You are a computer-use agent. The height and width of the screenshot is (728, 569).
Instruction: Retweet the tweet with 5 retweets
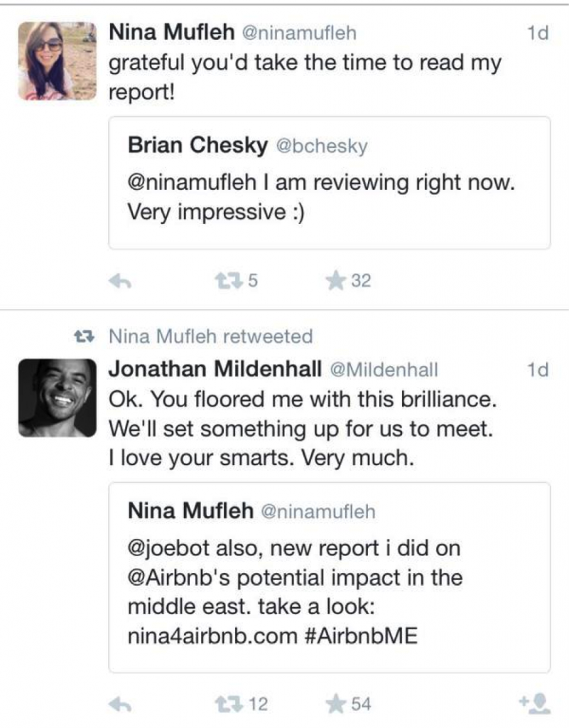click(229, 280)
